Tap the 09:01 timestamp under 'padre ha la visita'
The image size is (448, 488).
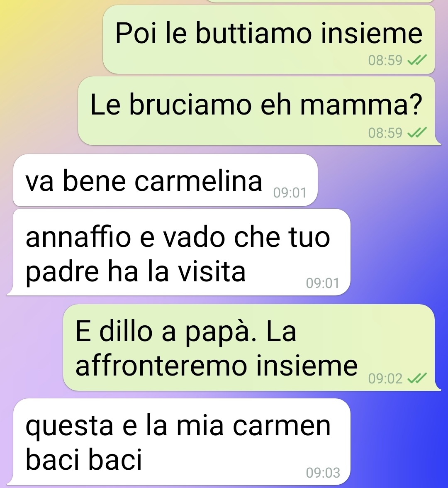323,283
